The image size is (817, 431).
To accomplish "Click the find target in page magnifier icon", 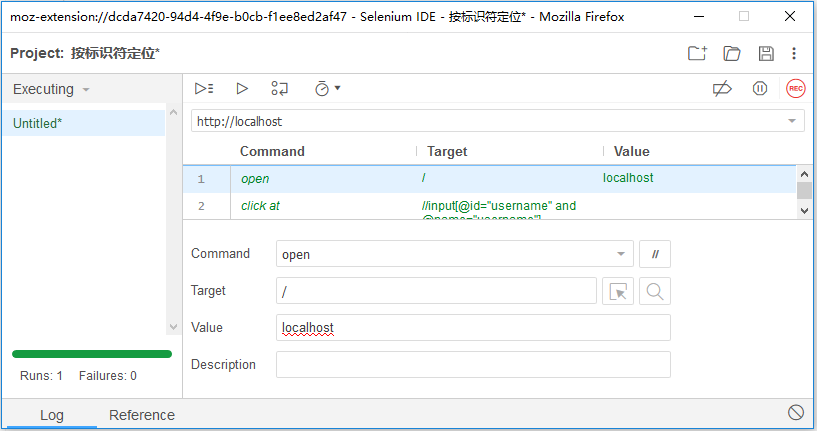I will click(x=655, y=291).
